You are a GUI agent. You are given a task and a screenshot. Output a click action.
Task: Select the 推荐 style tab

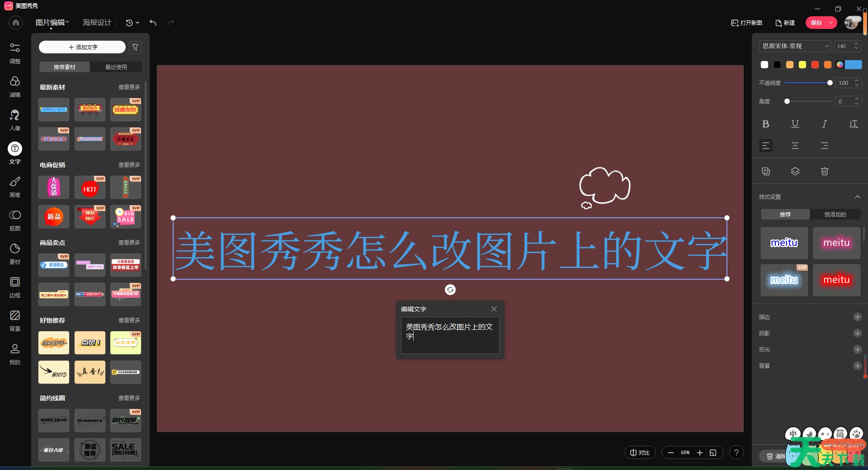point(785,214)
